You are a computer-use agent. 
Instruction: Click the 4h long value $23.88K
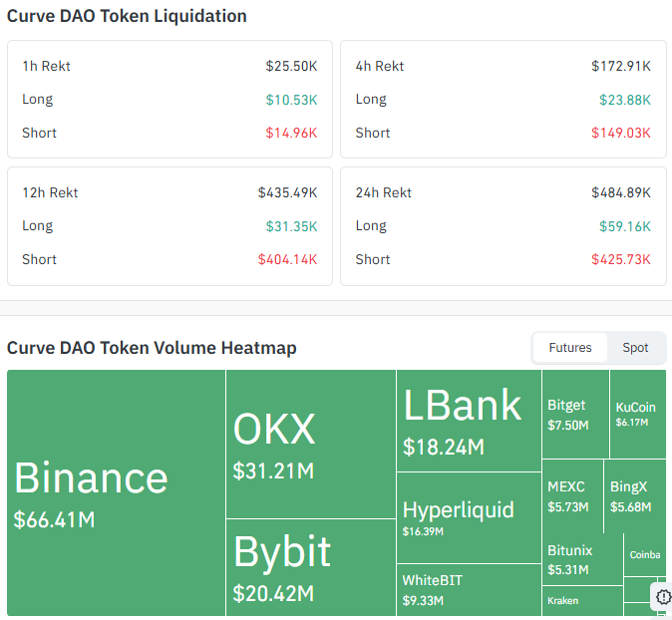625,100
